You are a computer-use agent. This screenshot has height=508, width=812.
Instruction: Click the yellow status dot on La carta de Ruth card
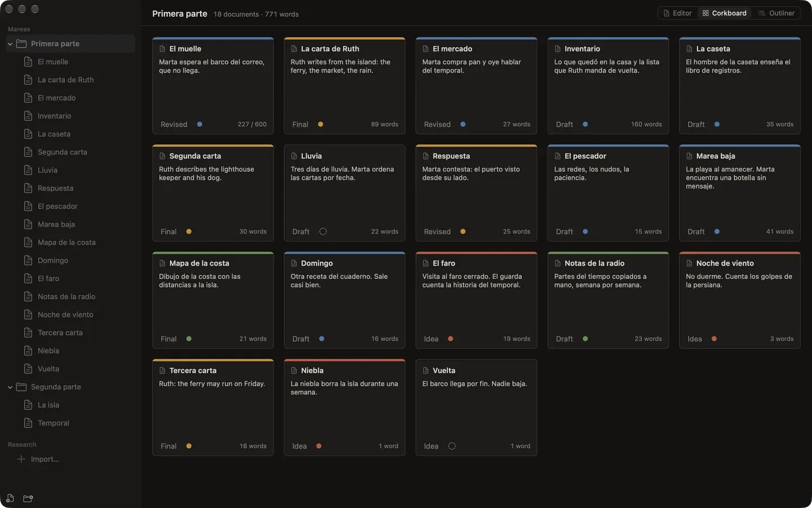coord(320,124)
